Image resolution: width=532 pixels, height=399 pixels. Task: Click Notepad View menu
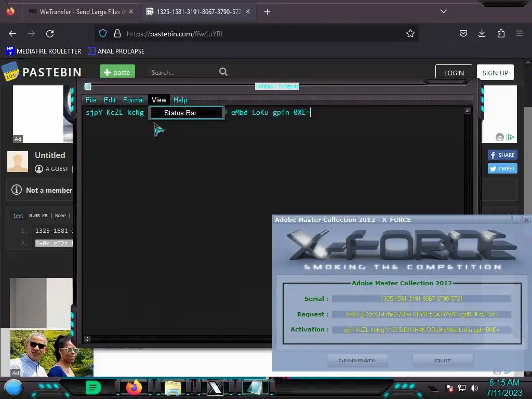pyautogui.click(x=159, y=100)
